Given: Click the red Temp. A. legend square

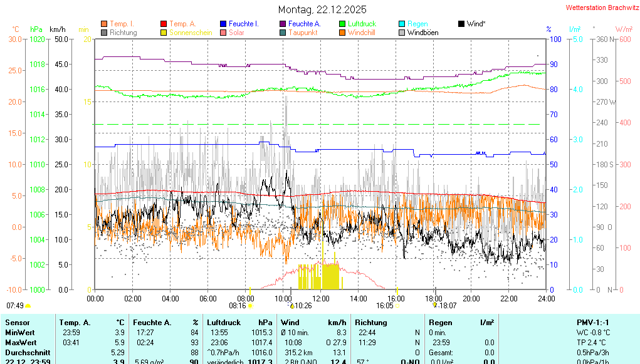Looking at the screenshot, I should pyautogui.click(x=164, y=24).
